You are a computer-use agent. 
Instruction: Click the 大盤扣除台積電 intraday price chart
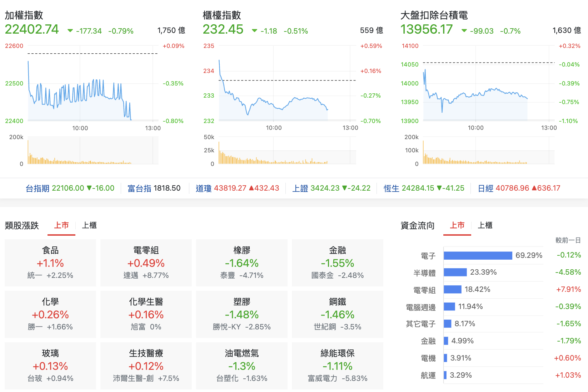pos(489,83)
